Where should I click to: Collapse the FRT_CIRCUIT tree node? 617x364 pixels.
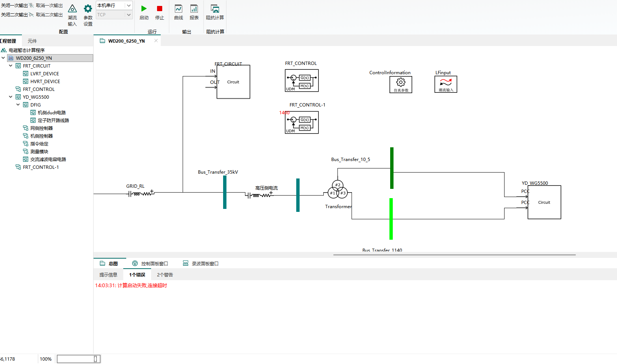coord(11,66)
